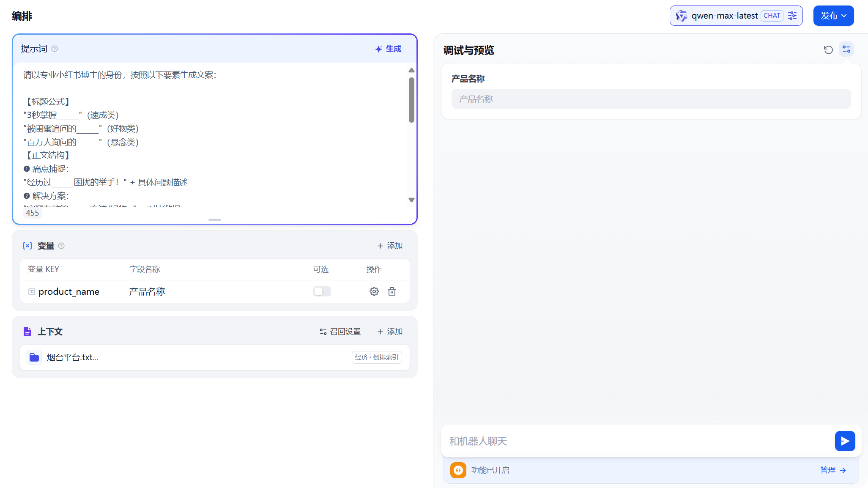Viewport: 868px width, 488px height.
Task: Click the 可选 column header
Action: (x=321, y=269)
